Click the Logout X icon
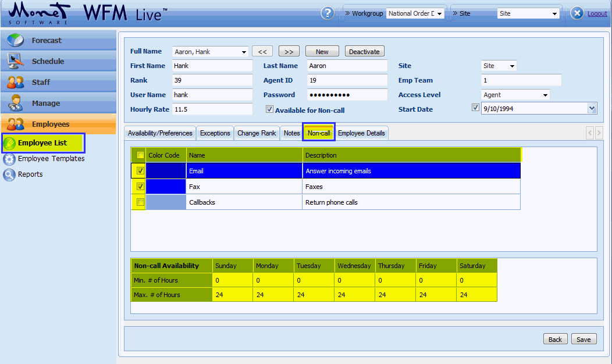This screenshot has width=612, height=364. tap(577, 13)
